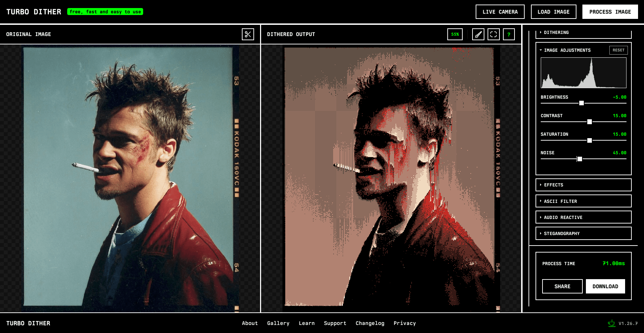This screenshot has height=333, width=644.
Task: Click the 55% zoom indicator
Action: pyautogui.click(x=455, y=34)
